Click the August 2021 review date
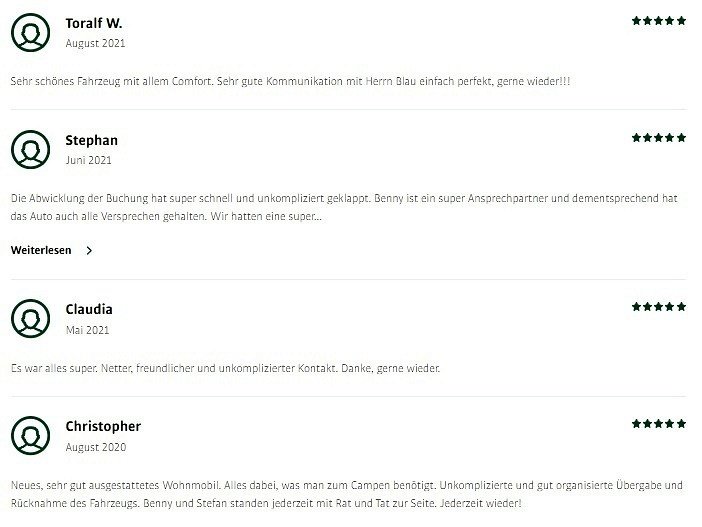This screenshot has height=527, width=702. (95, 43)
